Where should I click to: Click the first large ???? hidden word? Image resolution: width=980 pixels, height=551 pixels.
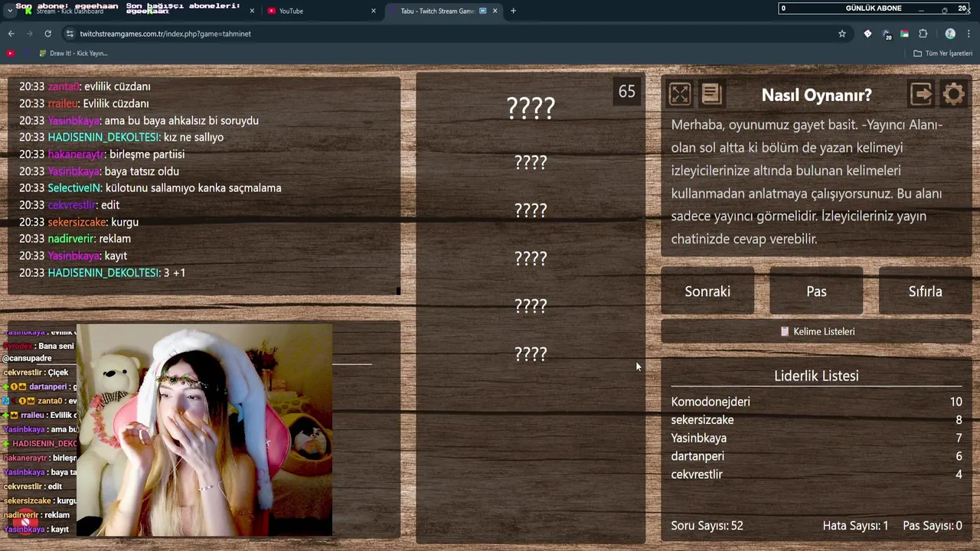[531, 108]
